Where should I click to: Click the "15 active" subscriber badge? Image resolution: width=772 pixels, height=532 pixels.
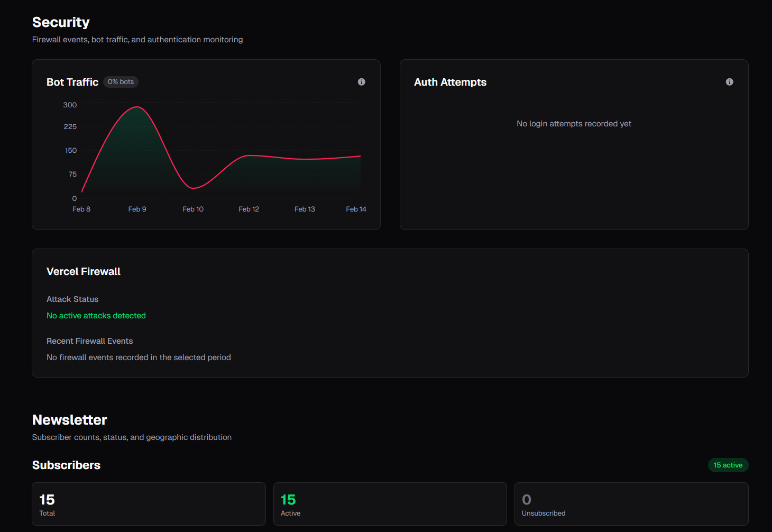click(728, 465)
